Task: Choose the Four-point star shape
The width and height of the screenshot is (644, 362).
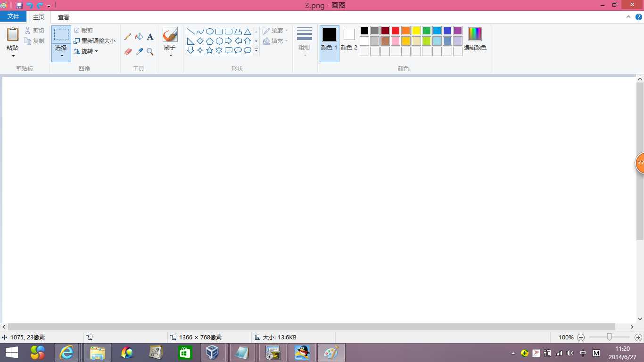Action: [200, 50]
